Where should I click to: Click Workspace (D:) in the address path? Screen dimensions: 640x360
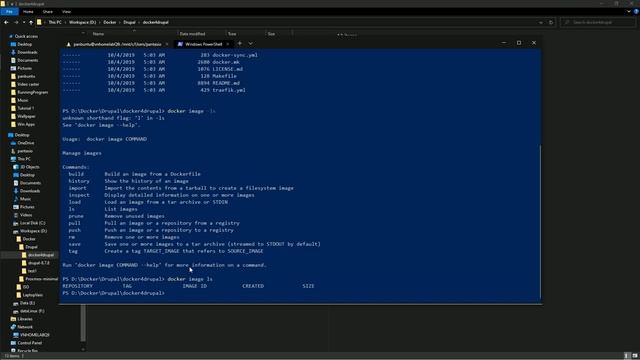(x=82, y=22)
